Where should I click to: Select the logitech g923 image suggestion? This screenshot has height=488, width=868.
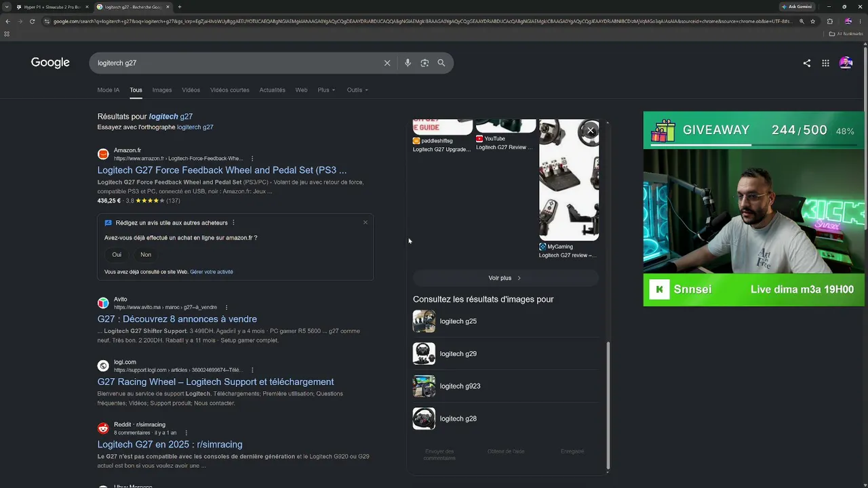tap(505, 386)
